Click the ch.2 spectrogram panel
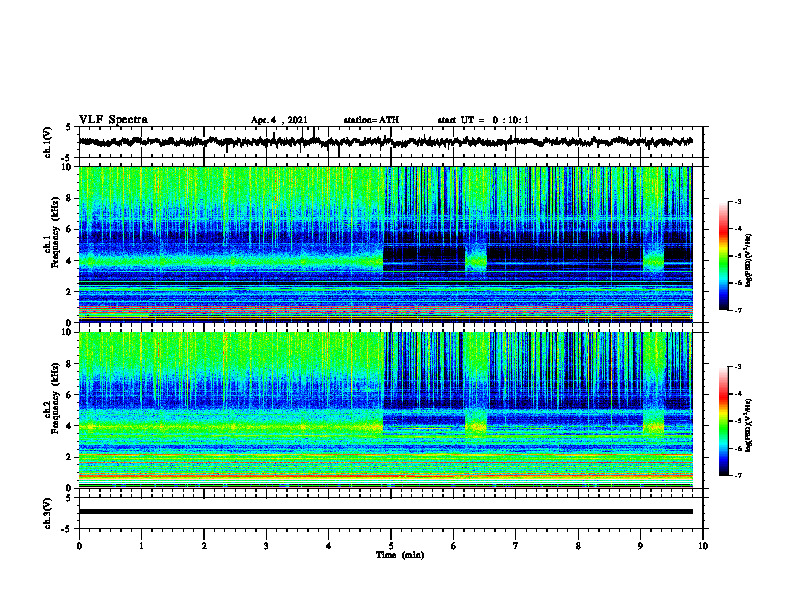The image size is (792, 612). pos(386,410)
